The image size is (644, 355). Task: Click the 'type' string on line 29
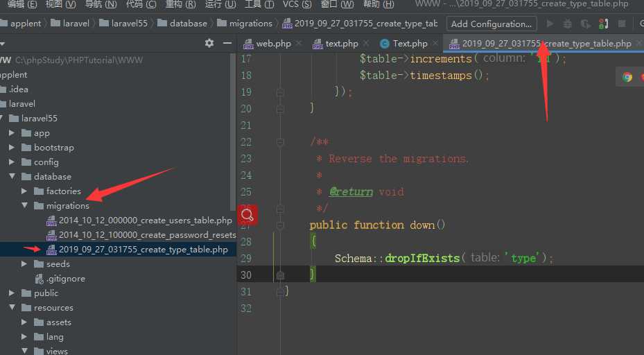[523, 258]
